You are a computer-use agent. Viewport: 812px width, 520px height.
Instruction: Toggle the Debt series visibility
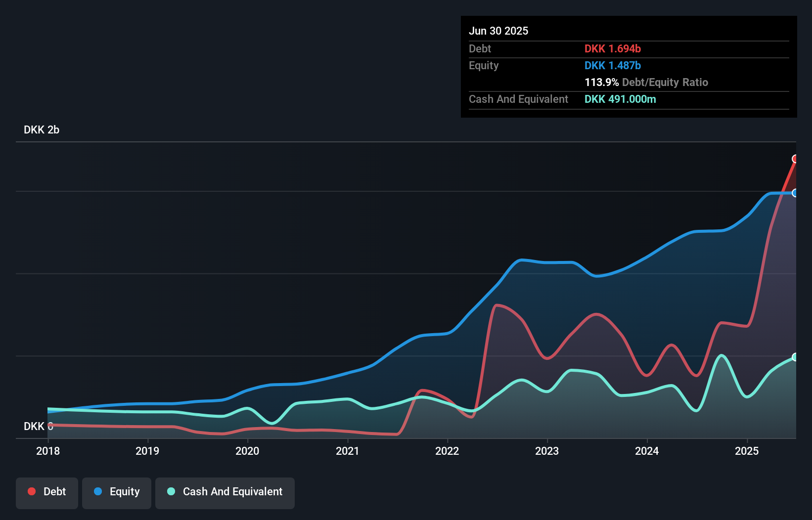pyautogui.click(x=46, y=491)
